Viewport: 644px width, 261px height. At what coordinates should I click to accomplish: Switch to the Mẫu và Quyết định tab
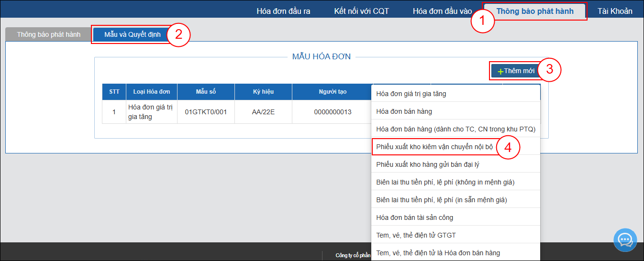tap(132, 35)
